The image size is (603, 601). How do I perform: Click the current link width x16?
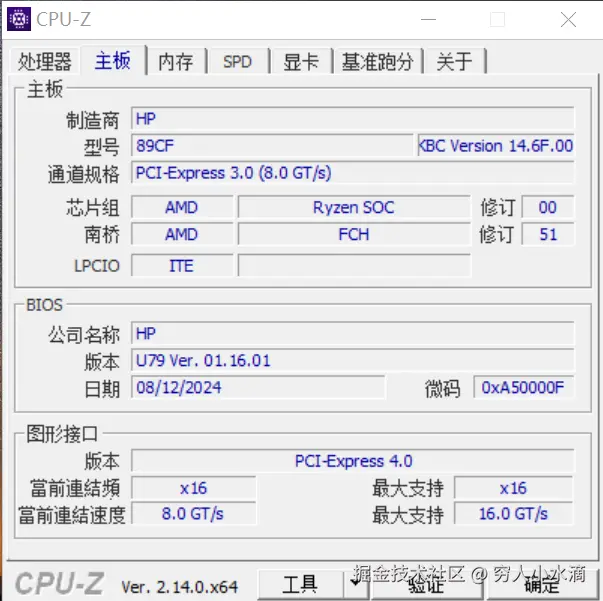click(193, 488)
